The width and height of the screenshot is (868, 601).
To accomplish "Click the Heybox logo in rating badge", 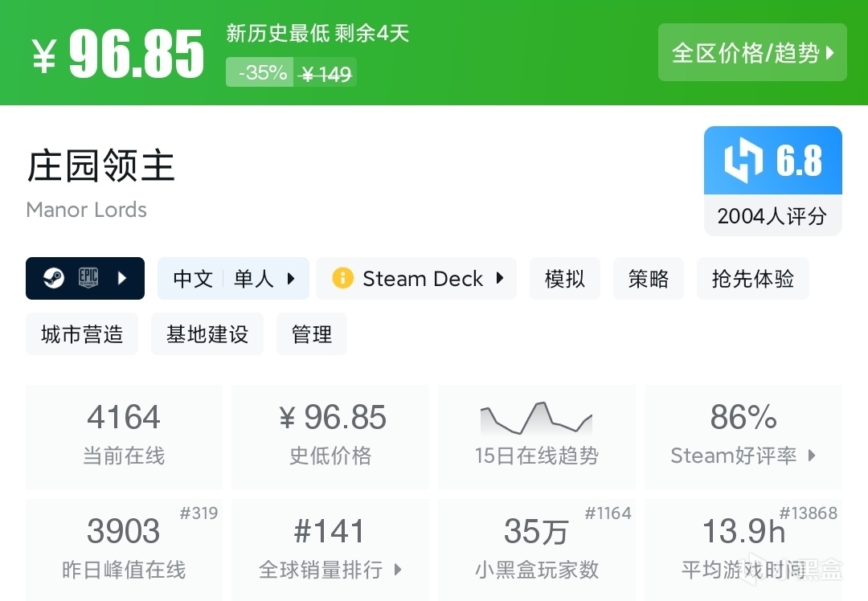I will pyautogui.click(x=743, y=161).
